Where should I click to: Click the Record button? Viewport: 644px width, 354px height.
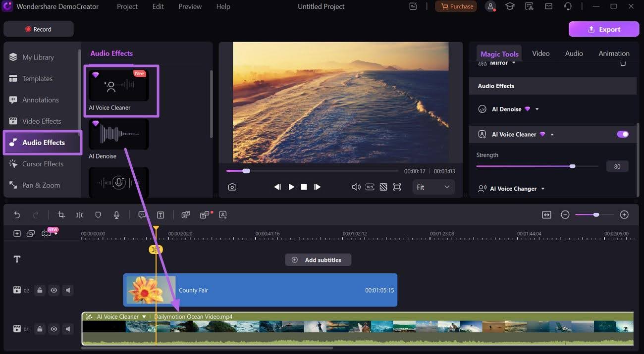tap(39, 29)
